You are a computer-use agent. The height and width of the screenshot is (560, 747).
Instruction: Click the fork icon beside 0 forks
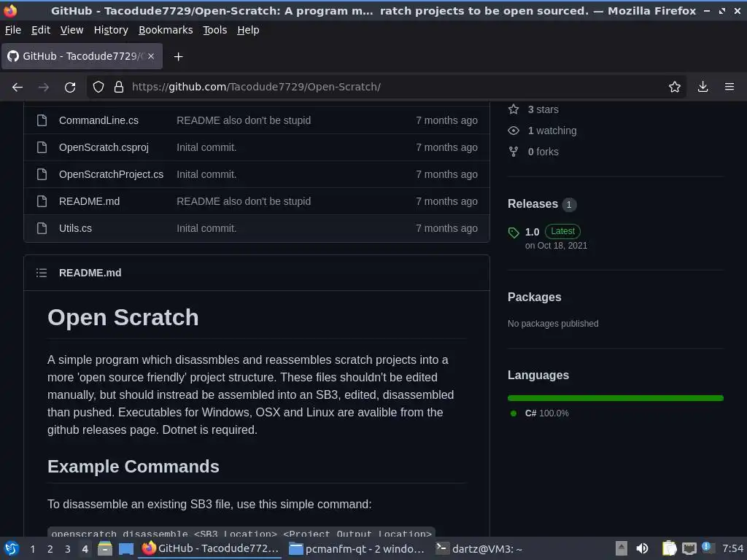[x=514, y=152]
